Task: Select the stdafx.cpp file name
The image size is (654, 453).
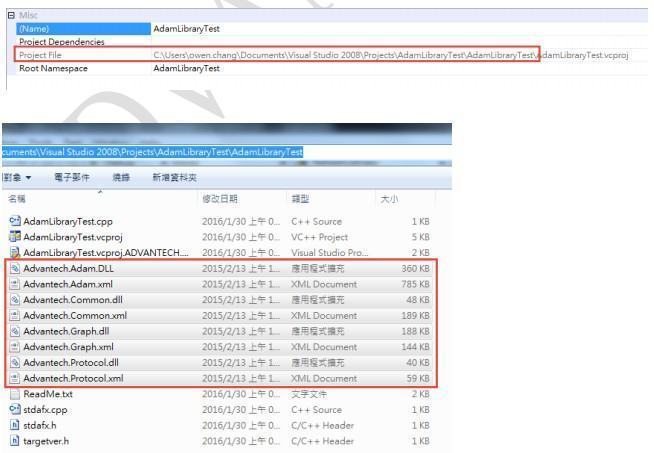Action: click(45, 410)
